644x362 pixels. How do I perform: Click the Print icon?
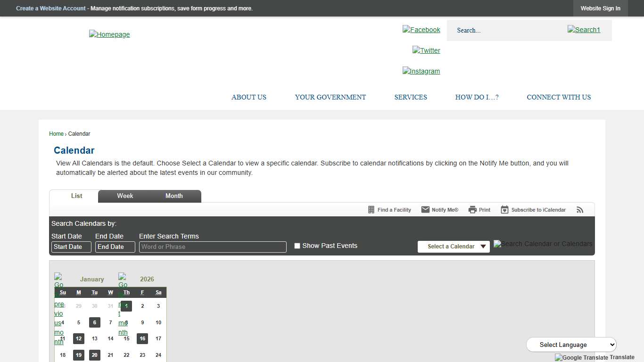[472, 210]
